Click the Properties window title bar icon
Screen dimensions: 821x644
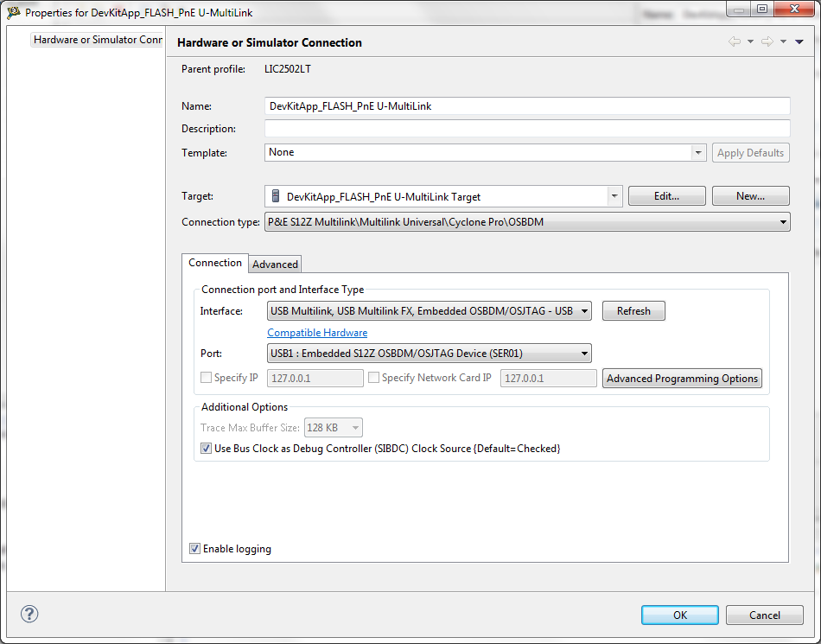(x=13, y=13)
